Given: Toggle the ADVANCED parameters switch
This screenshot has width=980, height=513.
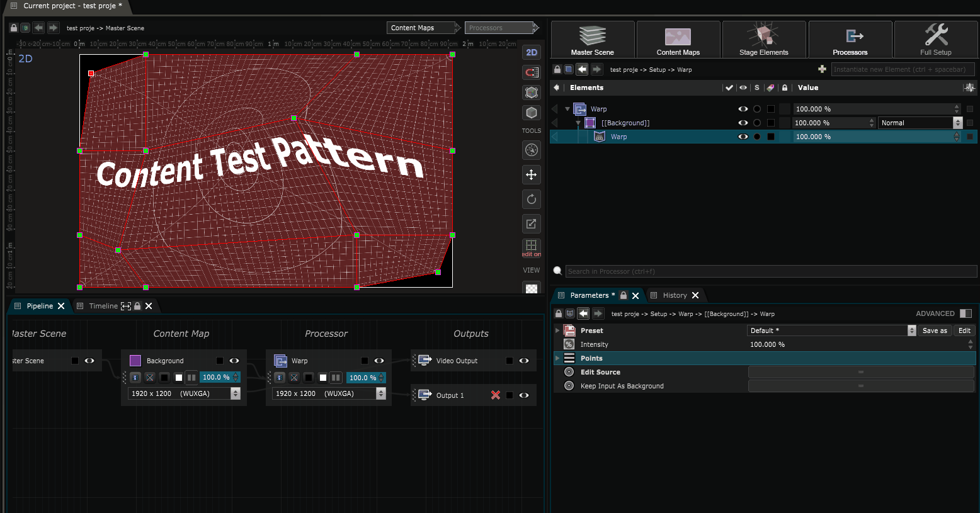Looking at the screenshot, I should click(x=966, y=313).
